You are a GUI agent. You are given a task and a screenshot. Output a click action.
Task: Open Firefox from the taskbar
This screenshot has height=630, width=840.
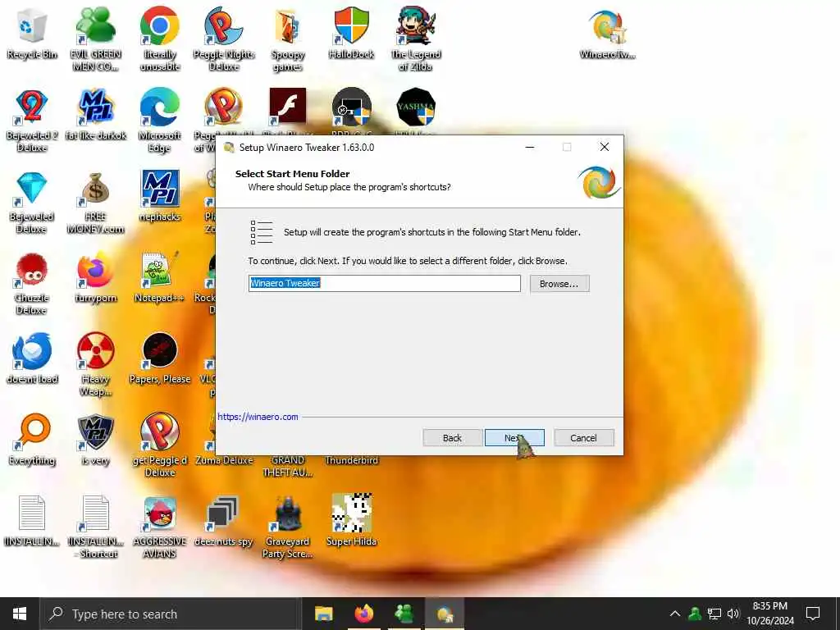point(363,614)
